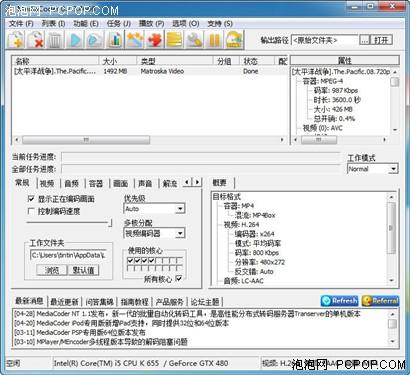The height and width of the screenshot is (375, 410).
Task: Click the 类型 column header
Action: coord(175,61)
